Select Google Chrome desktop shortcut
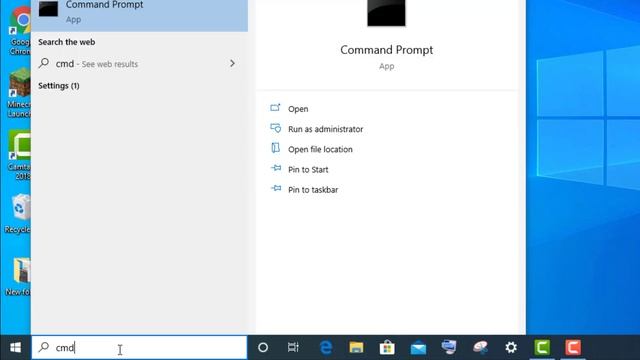 pyautogui.click(x=19, y=32)
